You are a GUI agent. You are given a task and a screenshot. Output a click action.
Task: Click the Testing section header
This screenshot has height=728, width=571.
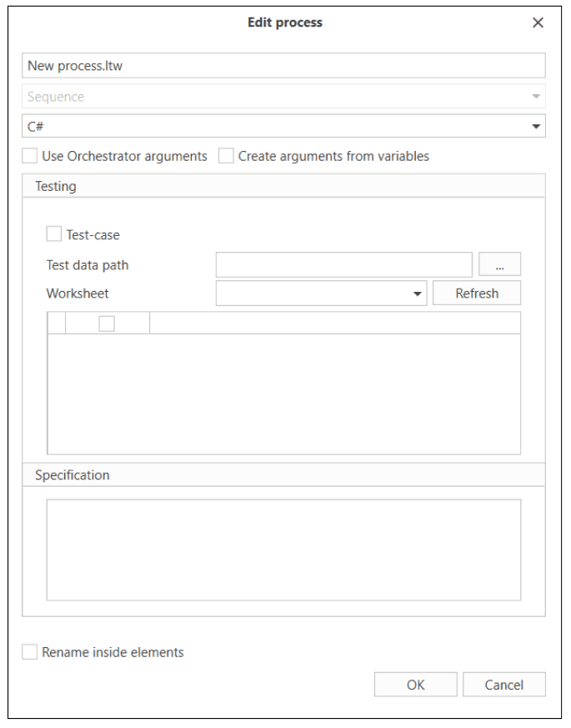[x=56, y=187]
